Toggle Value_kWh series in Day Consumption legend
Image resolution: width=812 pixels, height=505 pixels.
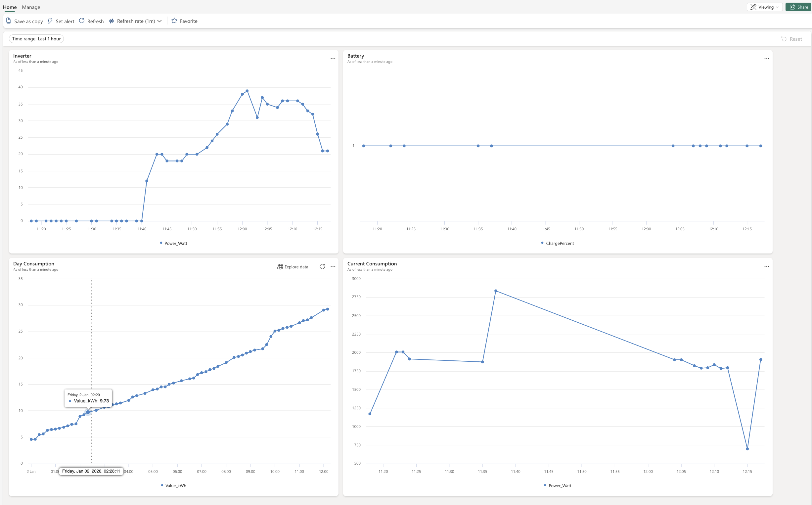coord(174,485)
